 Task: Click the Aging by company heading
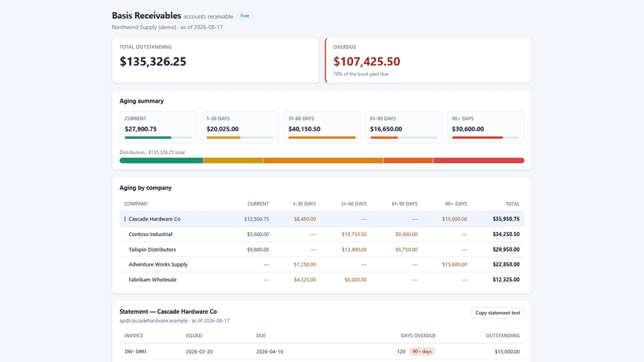[x=145, y=188]
